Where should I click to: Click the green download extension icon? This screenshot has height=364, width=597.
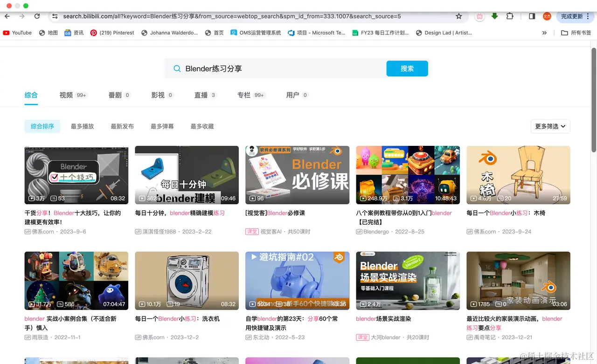click(495, 16)
